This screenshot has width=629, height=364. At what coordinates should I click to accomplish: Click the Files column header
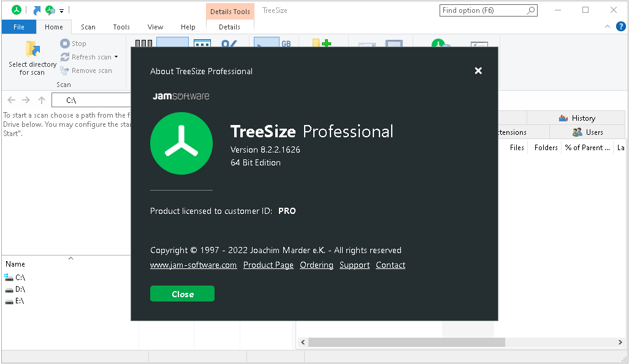click(517, 148)
